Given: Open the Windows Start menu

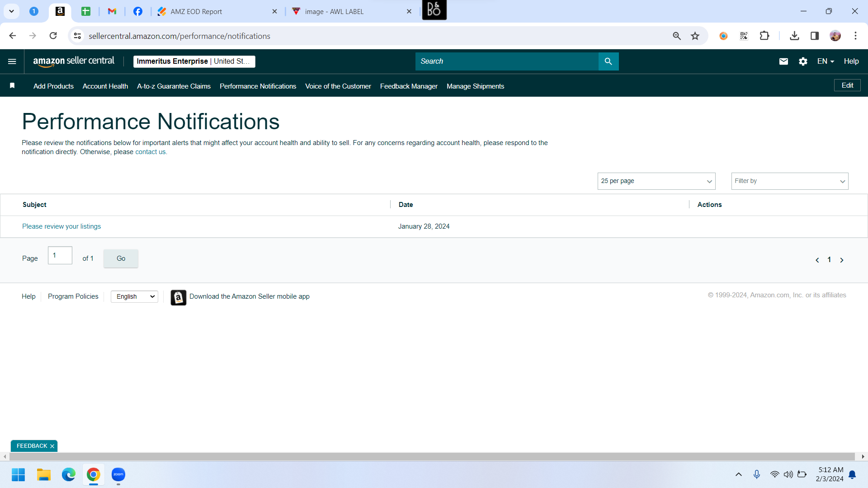Looking at the screenshot, I should pos(19,474).
